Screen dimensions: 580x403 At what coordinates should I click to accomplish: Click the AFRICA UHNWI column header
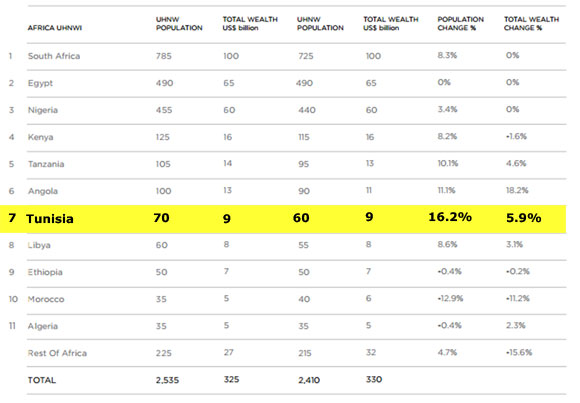click(55, 28)
